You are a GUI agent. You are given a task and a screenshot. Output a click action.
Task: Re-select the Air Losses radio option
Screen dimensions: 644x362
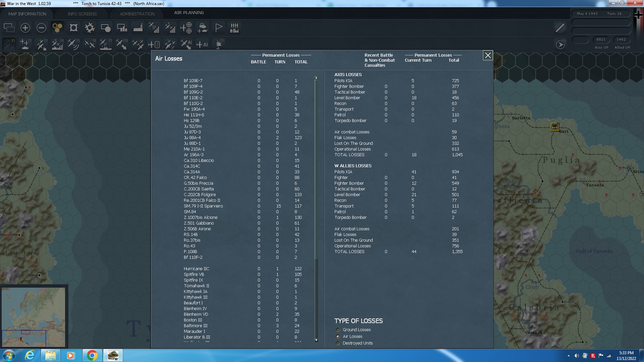[x=338, y=336]
